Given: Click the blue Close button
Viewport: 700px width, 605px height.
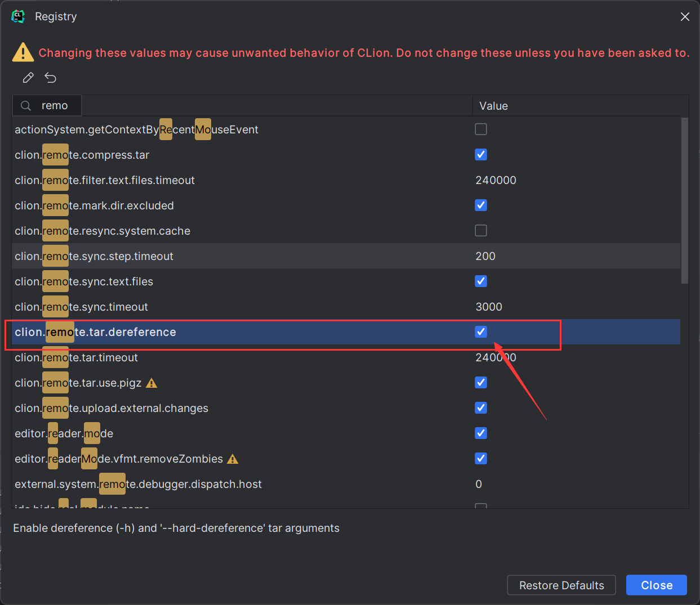Looking at the screenshot, I should [657, 585].
